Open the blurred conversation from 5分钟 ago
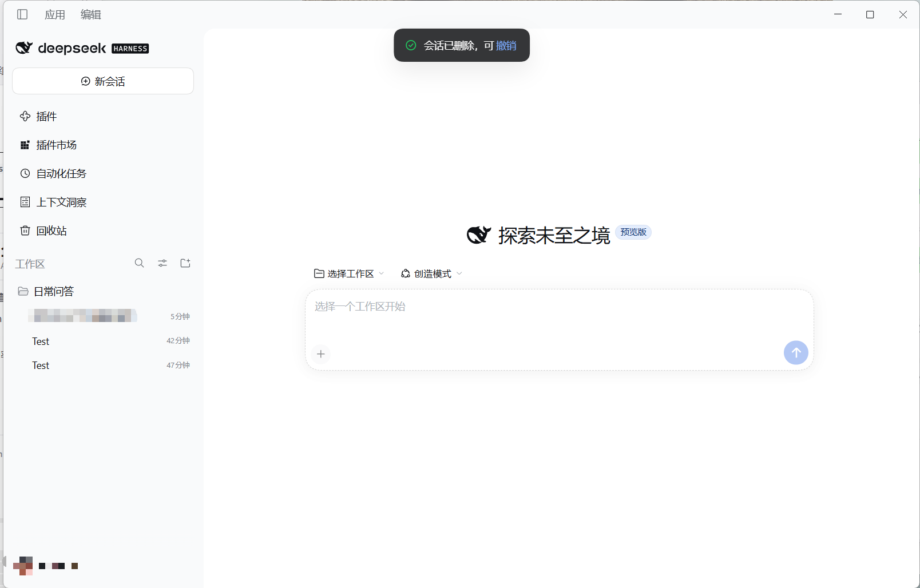 pyautogui.click(x=103, y=316)
